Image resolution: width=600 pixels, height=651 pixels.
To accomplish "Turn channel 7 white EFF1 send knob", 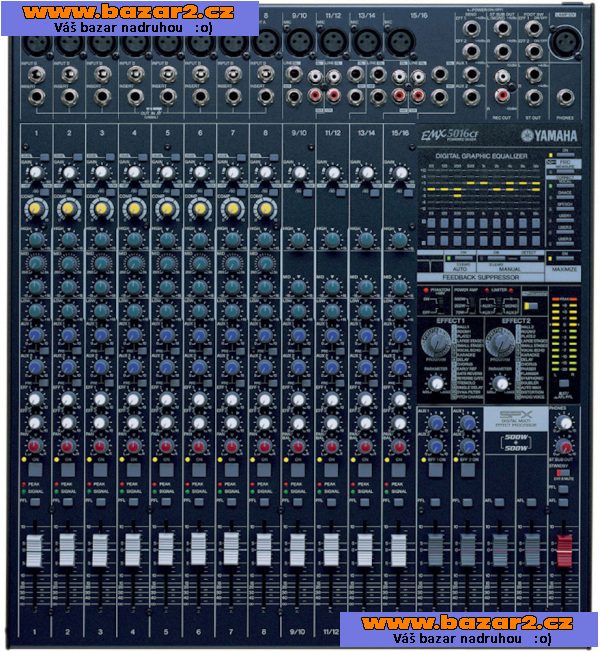I will [x=232, y=399].
